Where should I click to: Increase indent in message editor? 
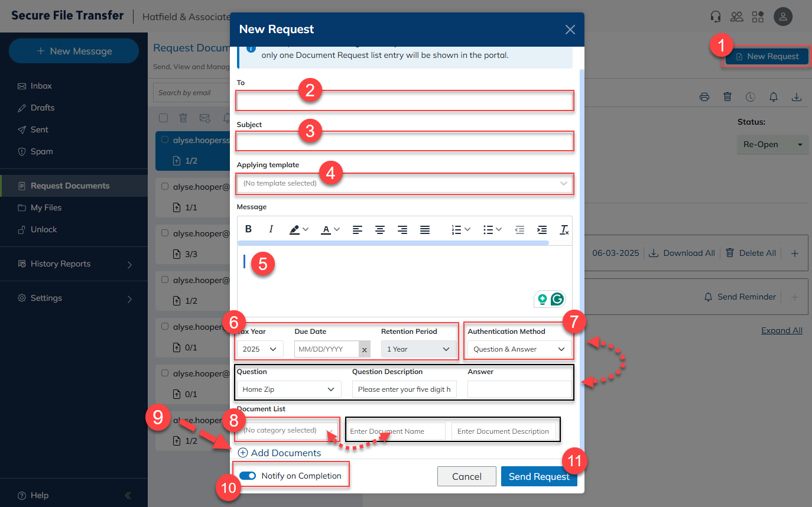(541, 229)
